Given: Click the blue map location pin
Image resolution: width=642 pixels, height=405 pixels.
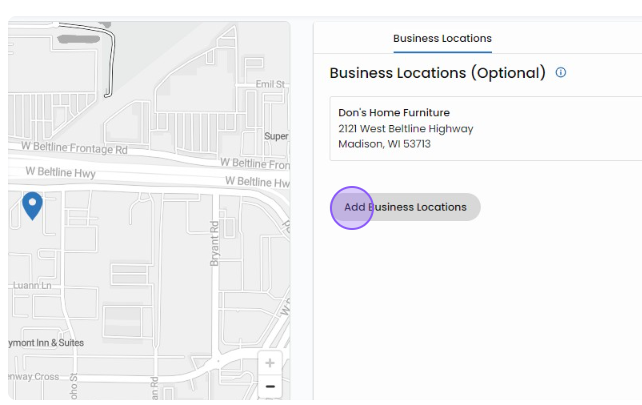Looking at the screenshot, I should click(x=33, y=205).
